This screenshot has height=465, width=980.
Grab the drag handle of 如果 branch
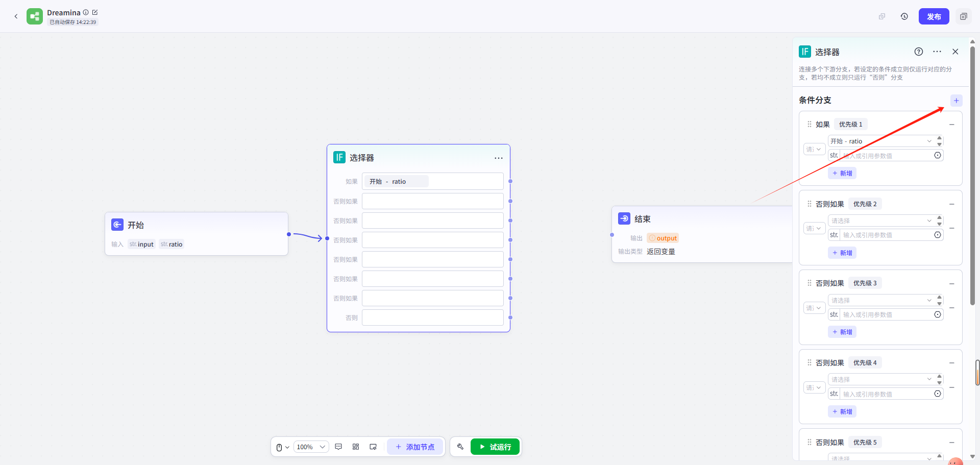(809, 124)
